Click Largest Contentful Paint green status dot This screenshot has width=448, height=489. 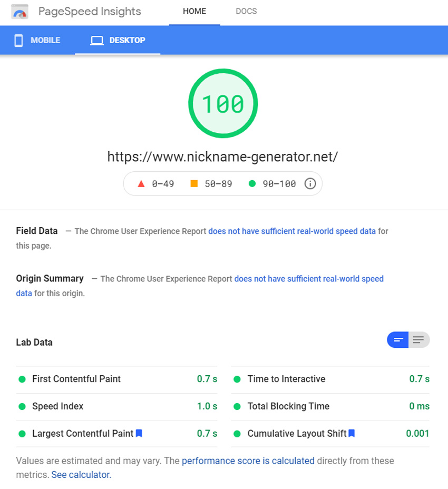(x=22, y=434)
